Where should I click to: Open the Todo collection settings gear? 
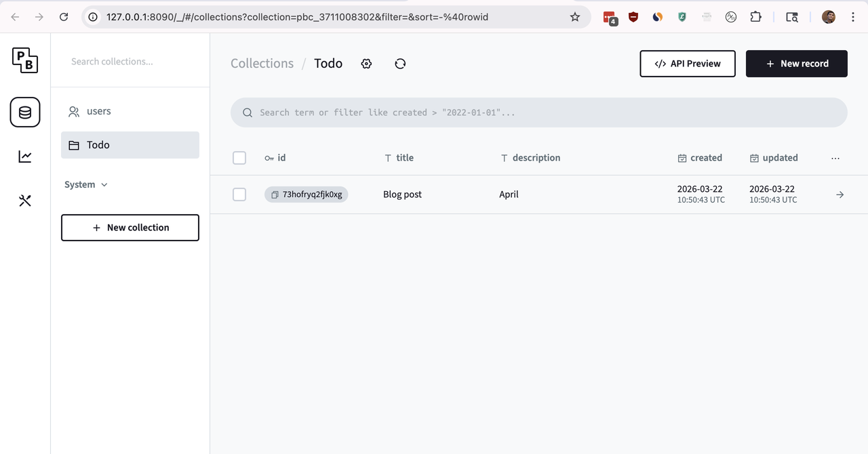point(366,63)
